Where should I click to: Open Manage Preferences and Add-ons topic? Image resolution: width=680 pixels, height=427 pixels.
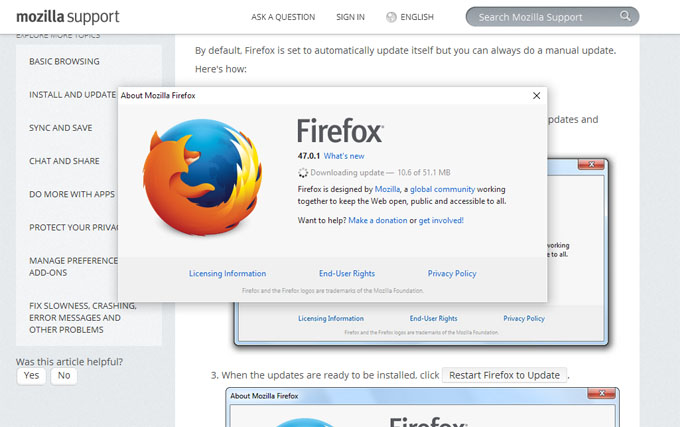pos(73,267)
